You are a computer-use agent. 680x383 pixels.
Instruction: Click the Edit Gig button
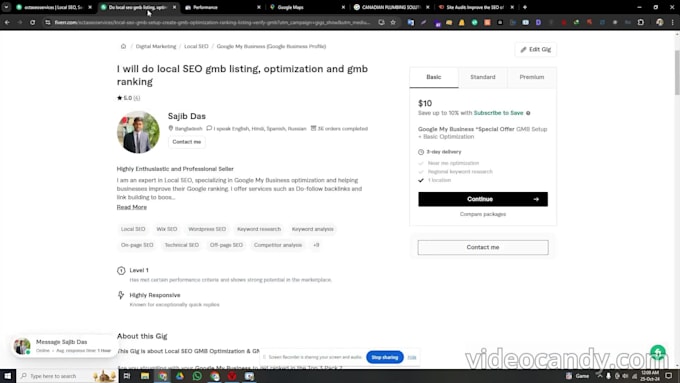tap(536, 49)
